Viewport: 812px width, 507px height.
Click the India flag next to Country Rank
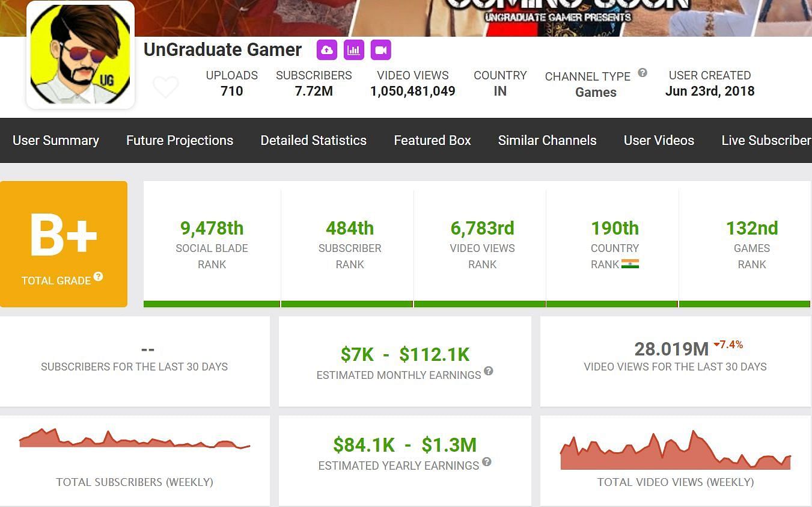coord(630,264)
